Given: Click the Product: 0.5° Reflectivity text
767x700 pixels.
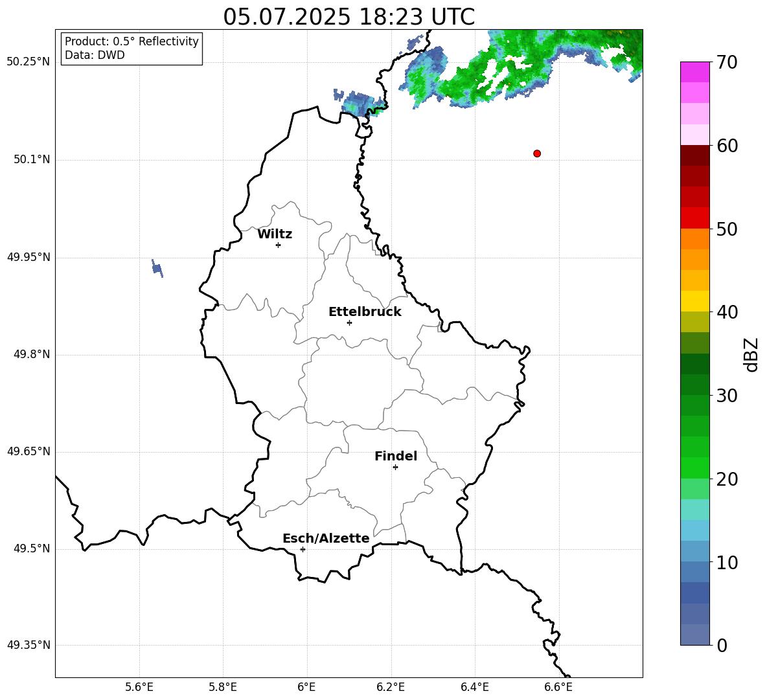Looking at the screenshot, I should (x=132, y=41).
